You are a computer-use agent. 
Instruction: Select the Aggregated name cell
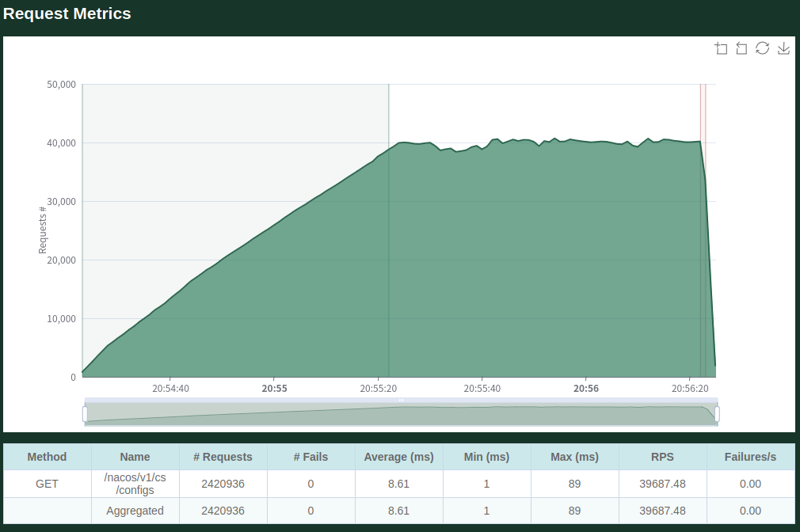[x=135, y=511]
